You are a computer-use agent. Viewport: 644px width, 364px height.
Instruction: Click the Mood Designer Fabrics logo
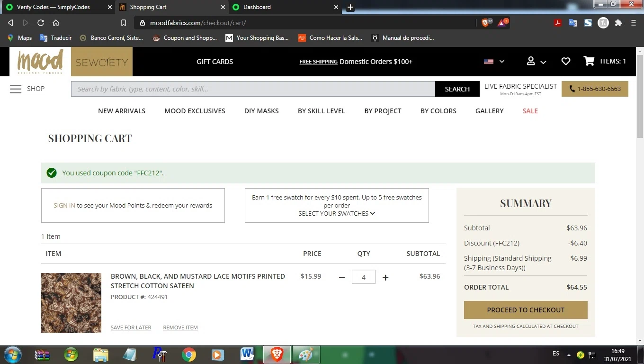40,62
